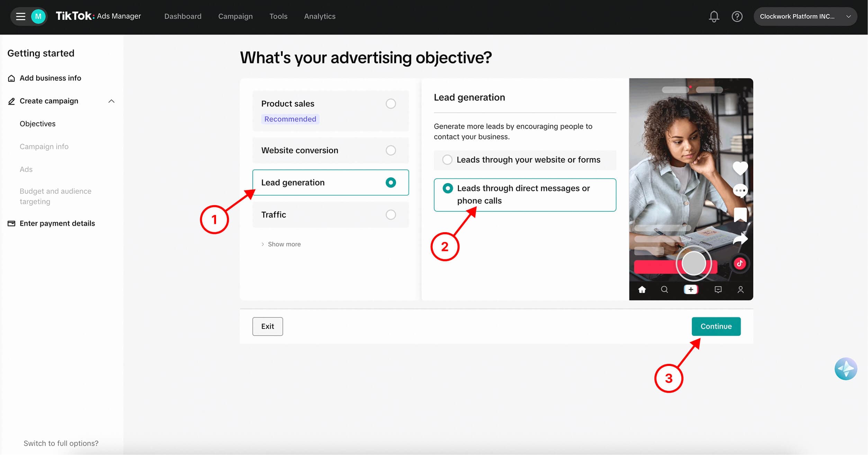
Task: Select the Lead generation radio button
Action: [x=391, y=183]
